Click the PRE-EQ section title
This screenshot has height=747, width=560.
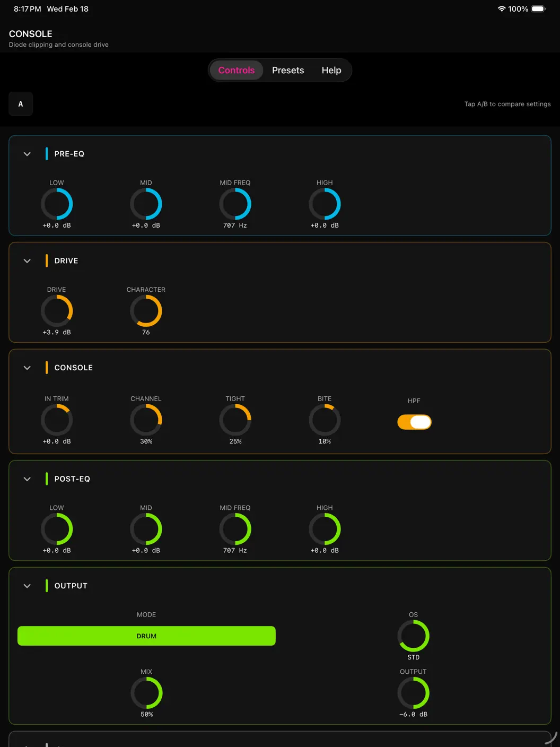(69, 154)
